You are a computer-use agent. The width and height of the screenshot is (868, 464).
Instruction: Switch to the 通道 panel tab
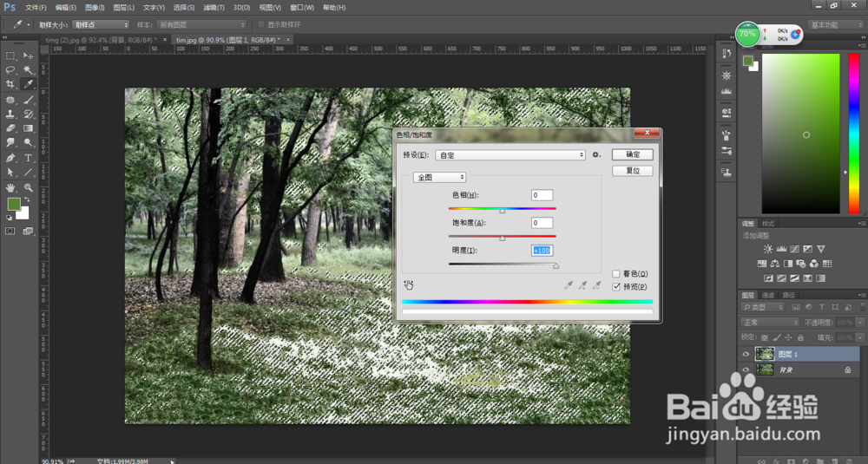click(768, 295)
